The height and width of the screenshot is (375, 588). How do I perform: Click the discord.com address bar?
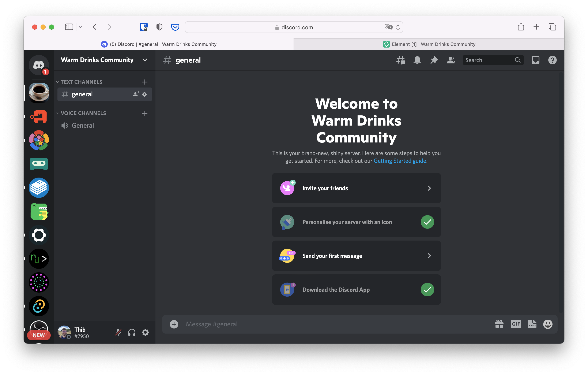click(294, 27)
